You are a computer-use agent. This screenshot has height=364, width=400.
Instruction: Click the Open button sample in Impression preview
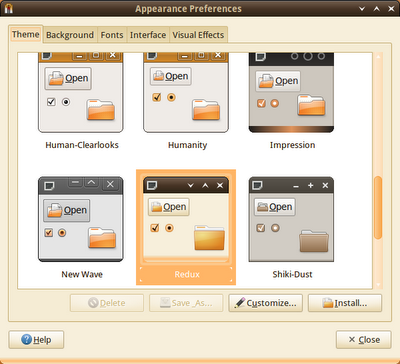pyautogui.click(x=278, y=81)
